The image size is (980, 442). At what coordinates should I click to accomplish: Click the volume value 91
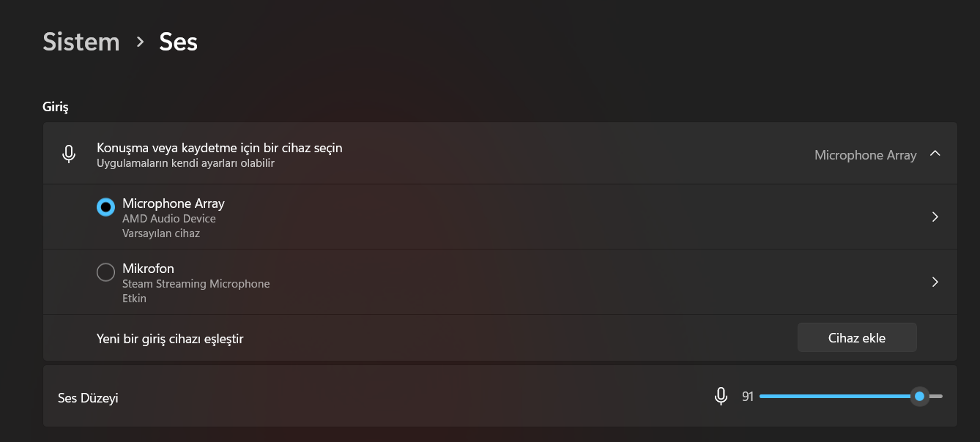pyautogui.click(x=747, y=397)
